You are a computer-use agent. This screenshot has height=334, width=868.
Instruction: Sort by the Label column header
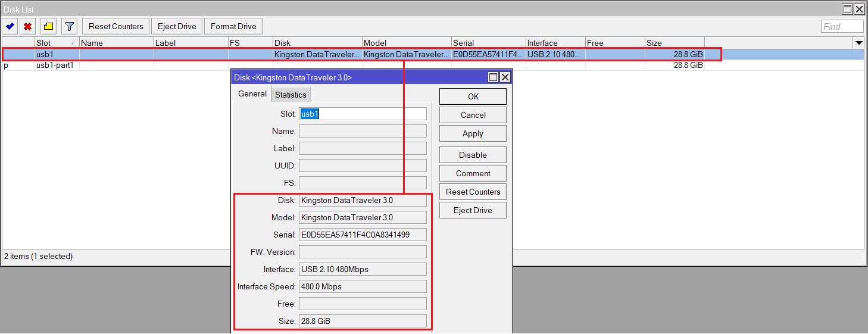[191, 43]
